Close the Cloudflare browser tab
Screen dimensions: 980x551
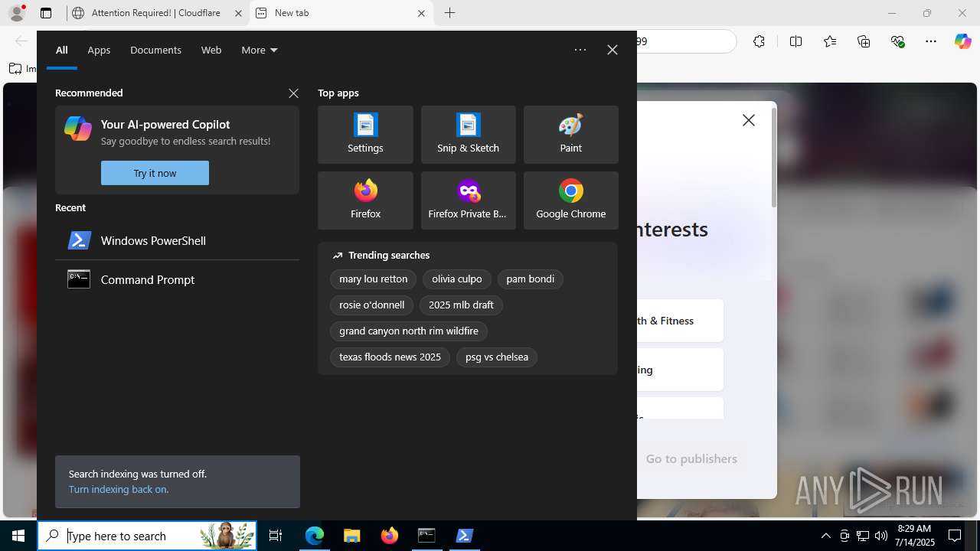(238, 13)
